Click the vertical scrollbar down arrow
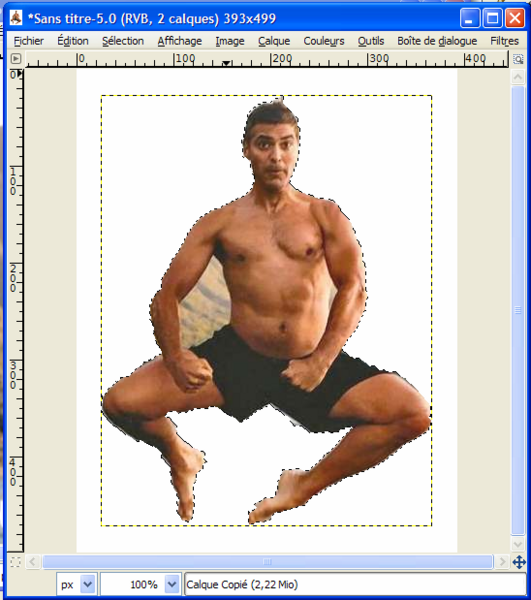This screenshot has height=600, width=531. point(518,544)
